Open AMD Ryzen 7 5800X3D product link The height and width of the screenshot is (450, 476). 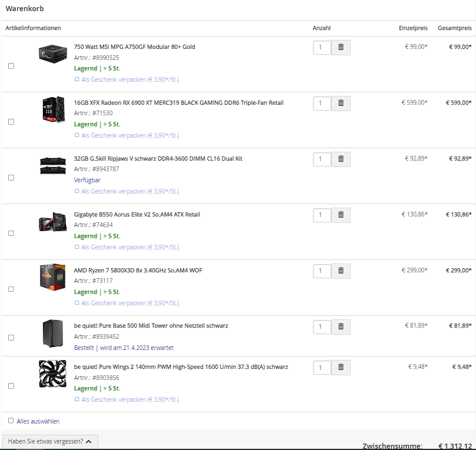click(x=138, y=270)
